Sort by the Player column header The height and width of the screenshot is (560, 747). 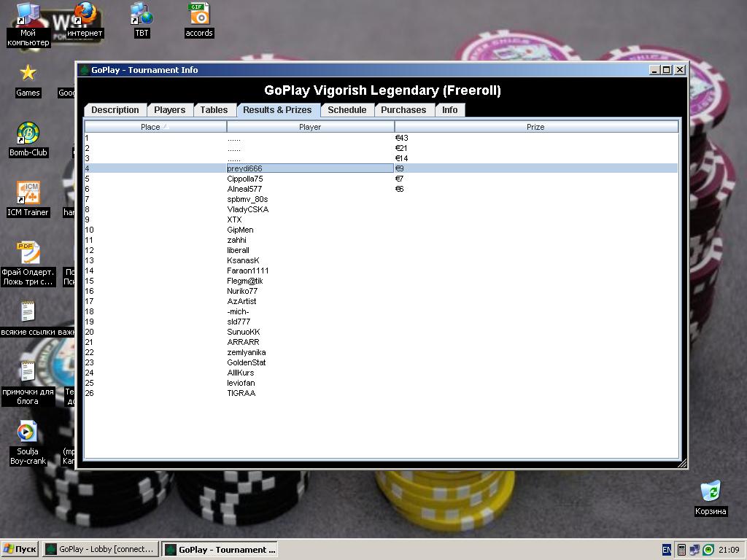(x=310, y=127)
